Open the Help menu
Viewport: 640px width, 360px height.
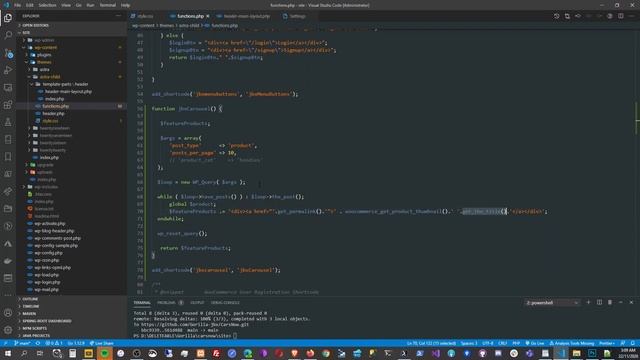pyautogui.click(x=125, y=5)
